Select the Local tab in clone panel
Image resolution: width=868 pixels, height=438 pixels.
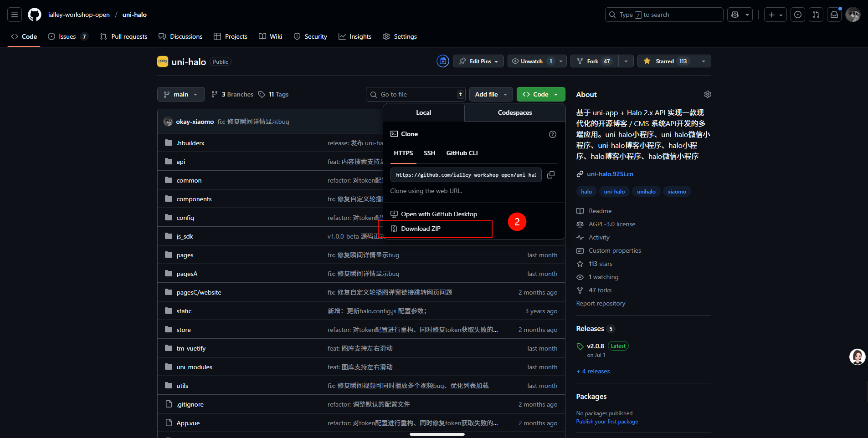click(424, 112)
